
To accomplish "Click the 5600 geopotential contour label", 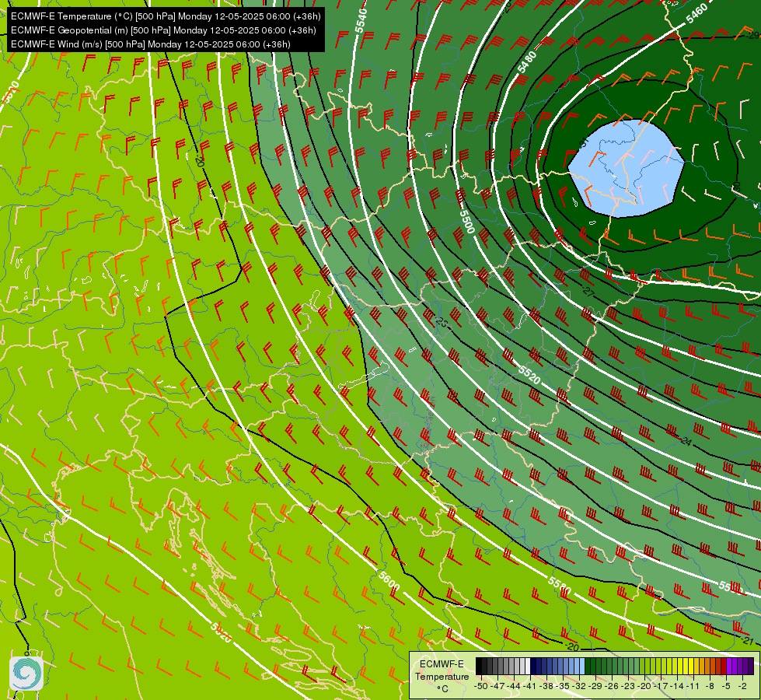I will coord(389,581).
